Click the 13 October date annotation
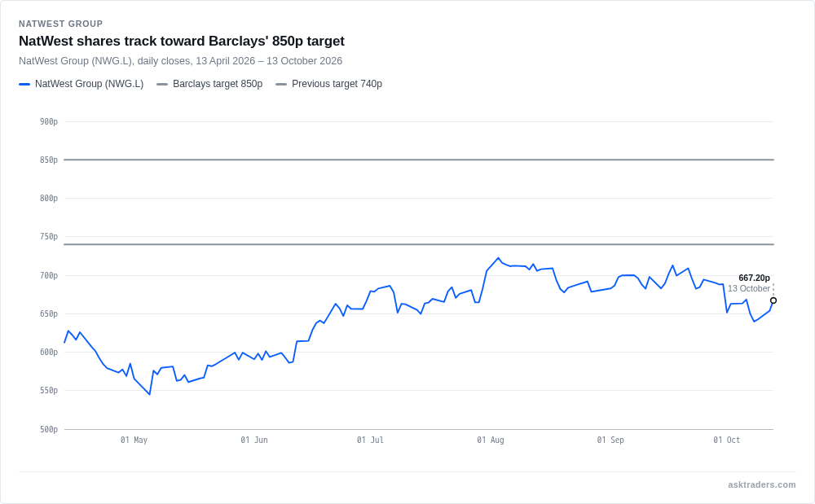 pyautogui.click(x=748, y=288)
